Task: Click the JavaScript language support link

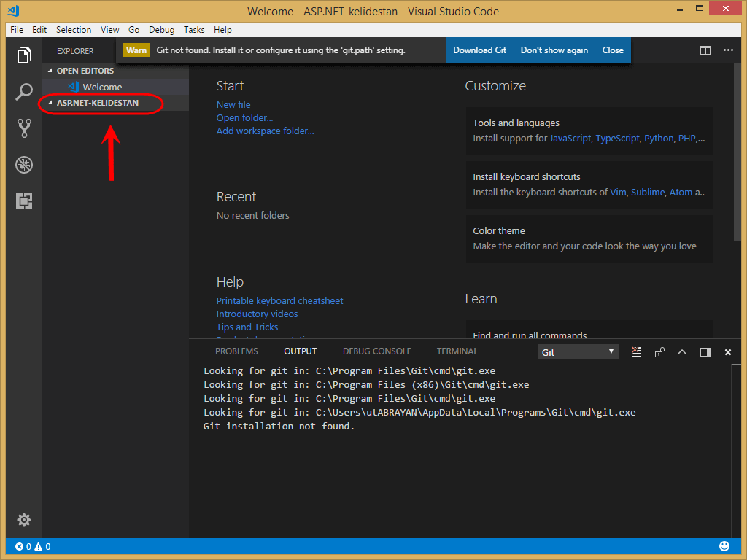Action: pyautogui.click(x=570, y=138)
